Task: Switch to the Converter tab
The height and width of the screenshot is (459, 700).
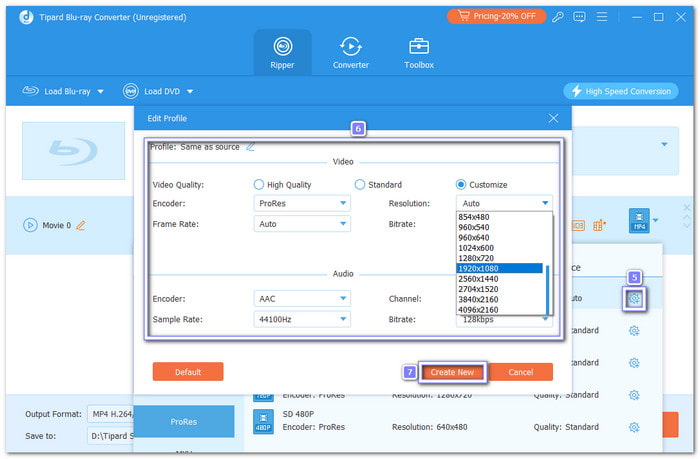Action: click(351, 53)
